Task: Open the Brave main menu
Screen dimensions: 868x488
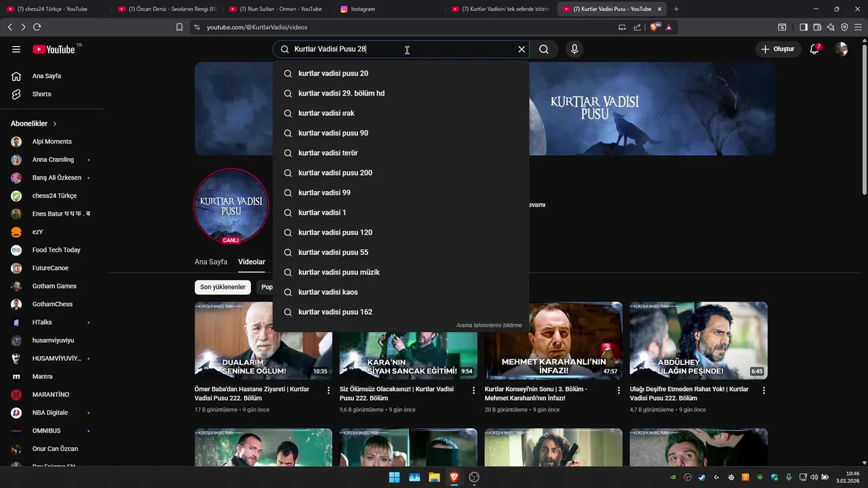Action: point(859,27)
